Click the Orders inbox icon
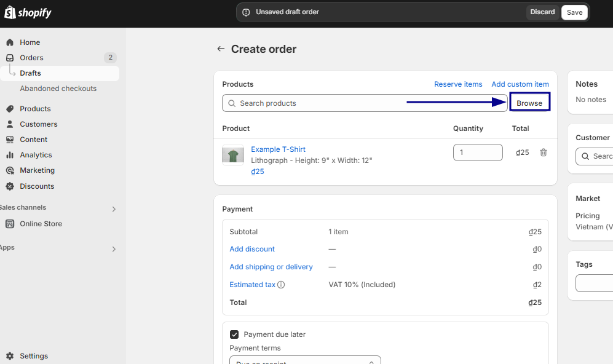Image resolution: width=613 pixels, height=364 pixels. [x=10, y=57]
